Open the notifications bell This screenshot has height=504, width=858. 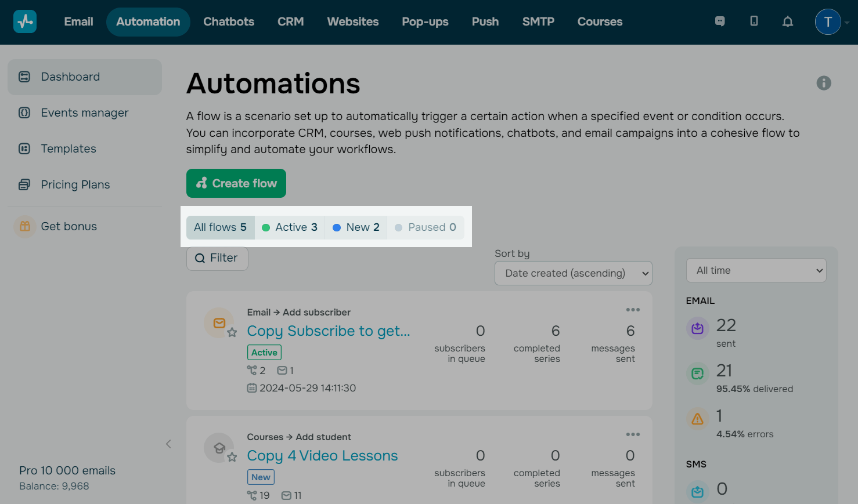tap(787, 21)
